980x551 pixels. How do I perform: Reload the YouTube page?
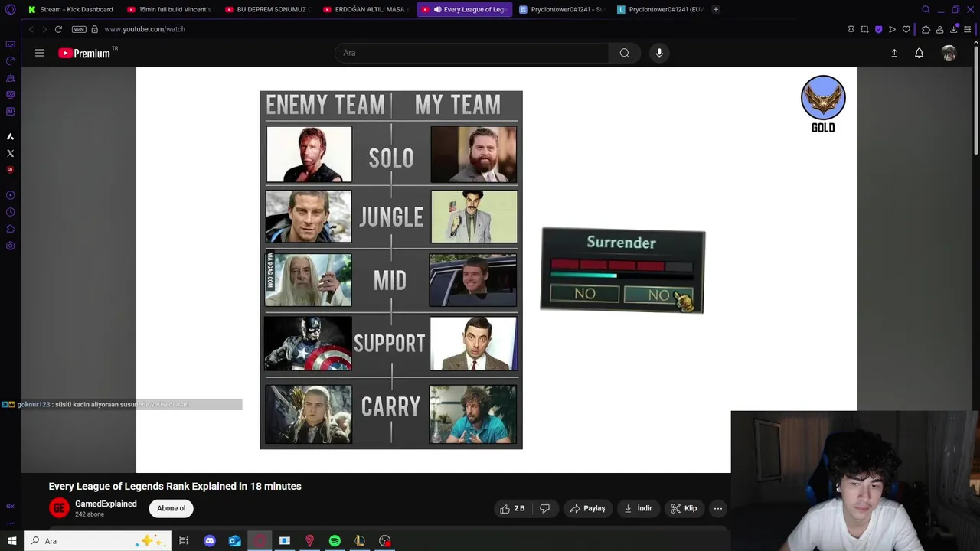click(58, 29)
